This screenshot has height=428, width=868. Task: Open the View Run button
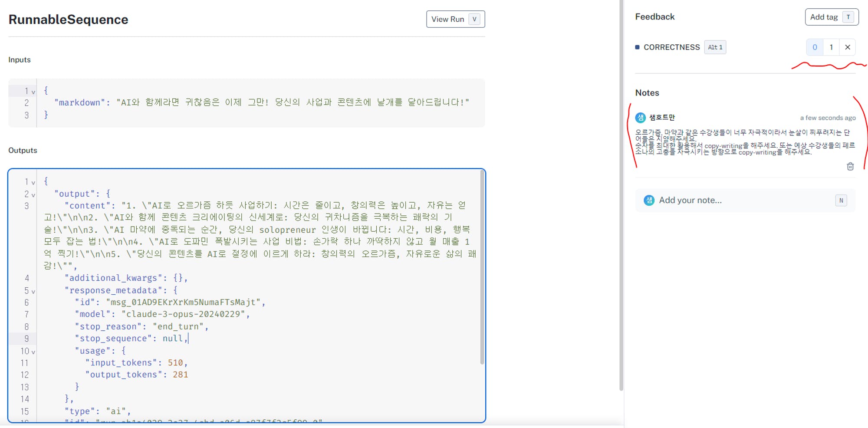(x=455, y=19)
